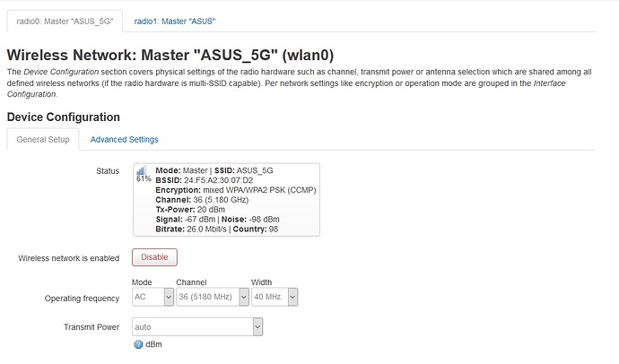The height and width of the screenshot is (364, 619).
Task: Click the BSSID value in status
Action: pos(218,180)
